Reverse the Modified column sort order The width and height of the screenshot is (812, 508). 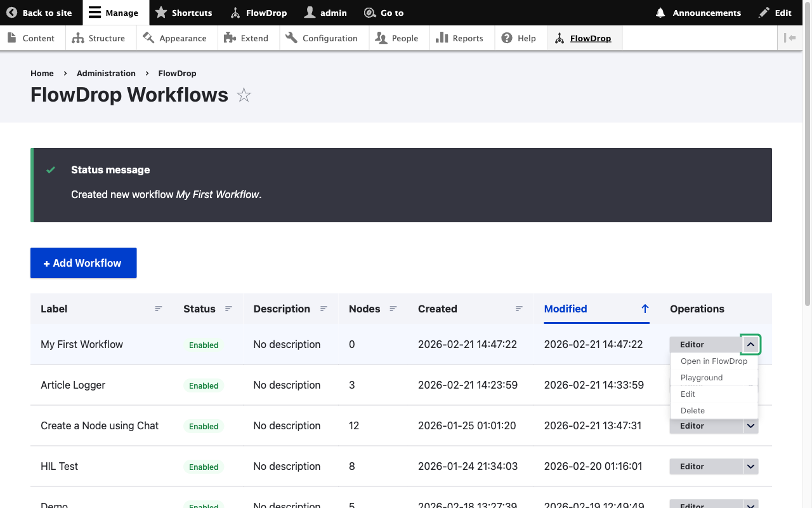[x=645, y=309]
